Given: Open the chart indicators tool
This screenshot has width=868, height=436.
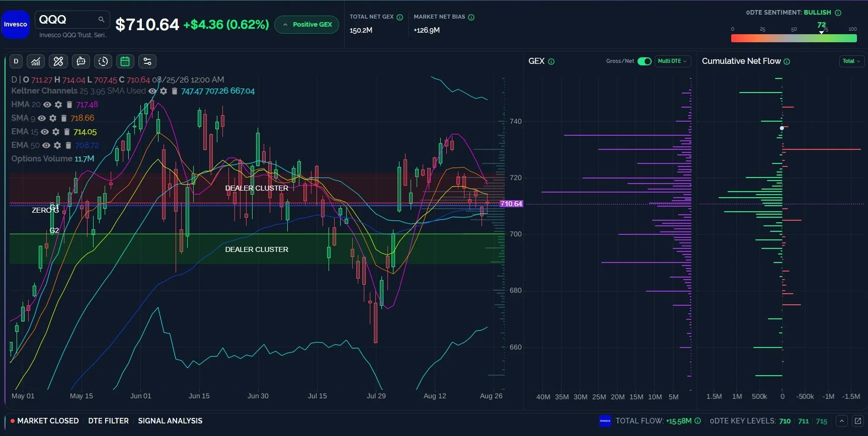Looking at the screenshot, I should (36, 61).
